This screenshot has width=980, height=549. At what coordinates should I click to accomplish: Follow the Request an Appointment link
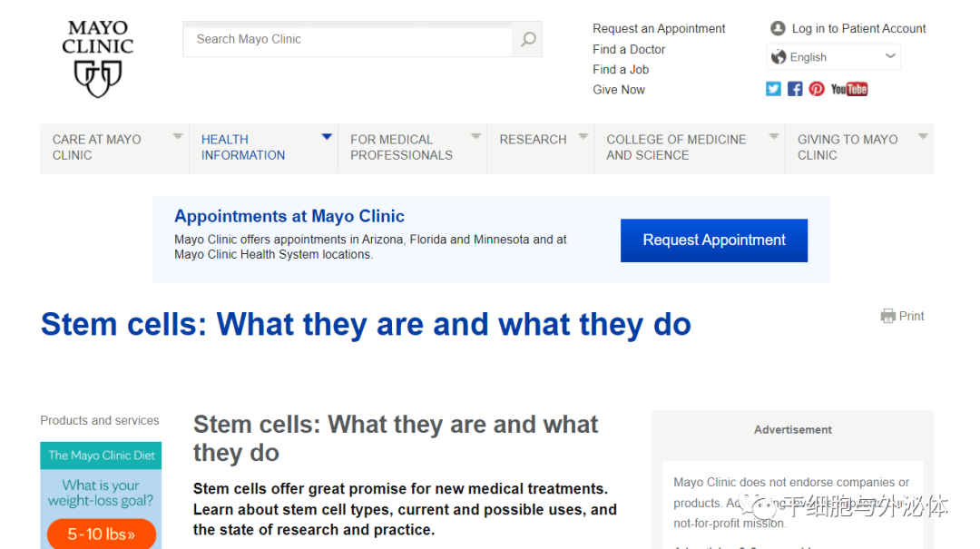tap(659, 29)
